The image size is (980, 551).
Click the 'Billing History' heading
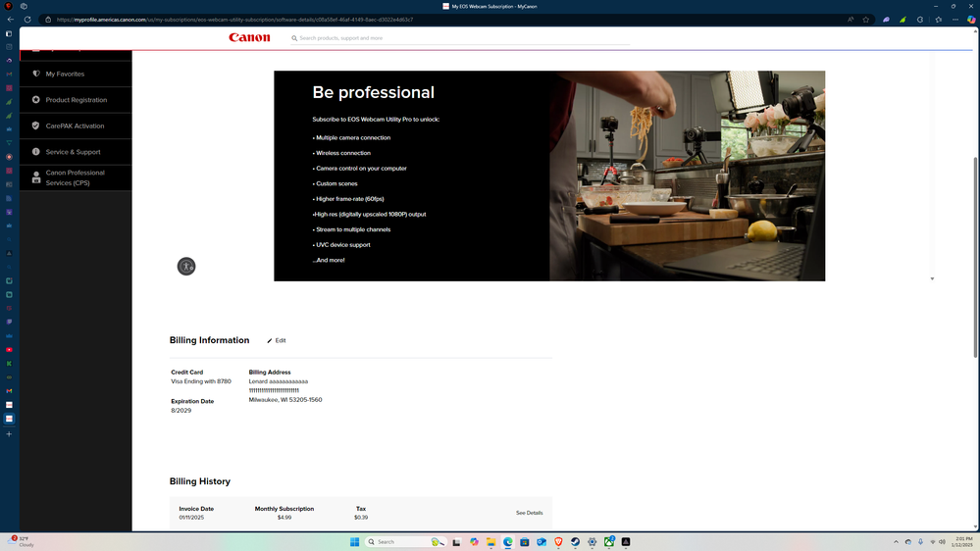(200, 481)
